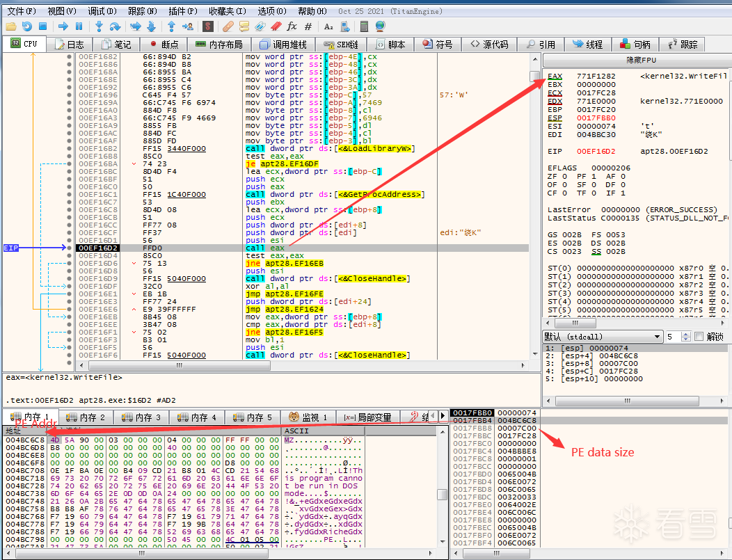Open the 文件(F) menu
This screenshot has height=560, width=732.
(x=22, y=11)
